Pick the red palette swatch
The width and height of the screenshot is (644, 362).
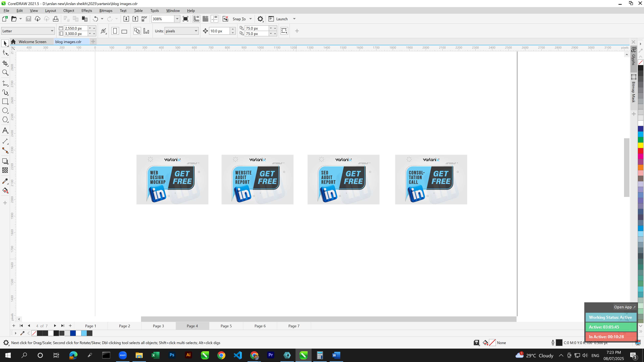pyautogui.click(x=640, y=151)
